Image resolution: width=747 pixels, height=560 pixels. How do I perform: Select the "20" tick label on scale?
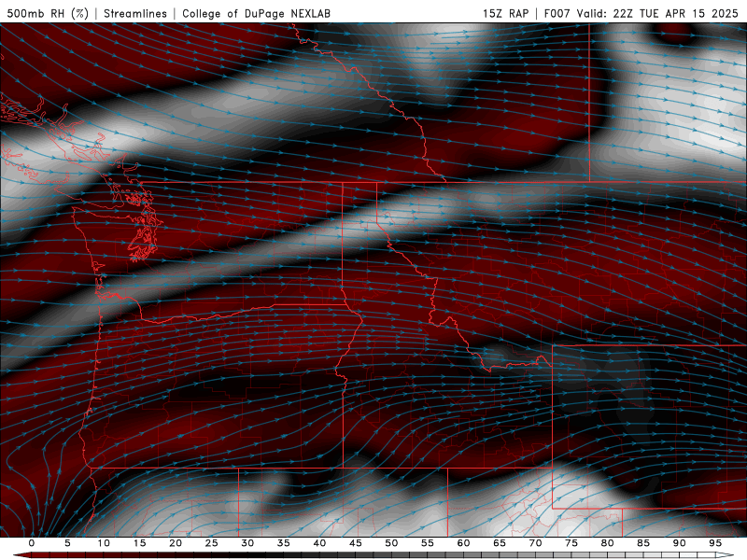pyautogui.click(x=176, y=543)
